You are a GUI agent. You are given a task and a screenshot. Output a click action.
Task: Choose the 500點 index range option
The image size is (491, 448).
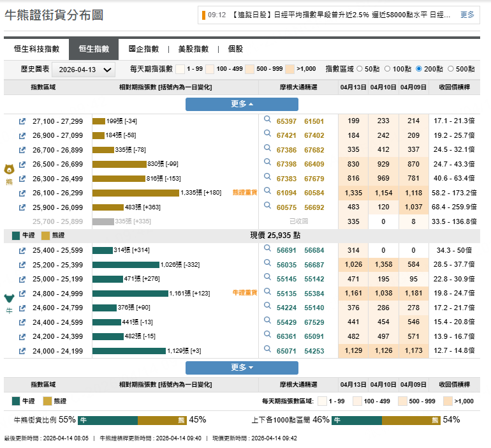(x=451, y=69)
